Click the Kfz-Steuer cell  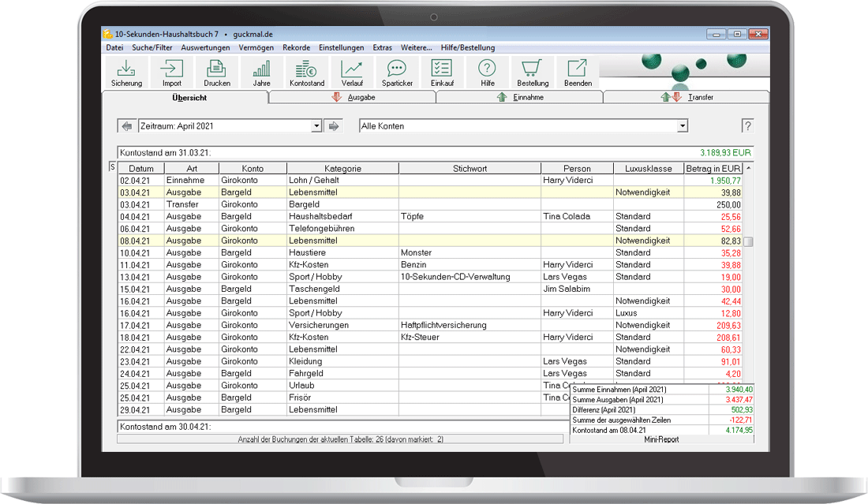470,338
